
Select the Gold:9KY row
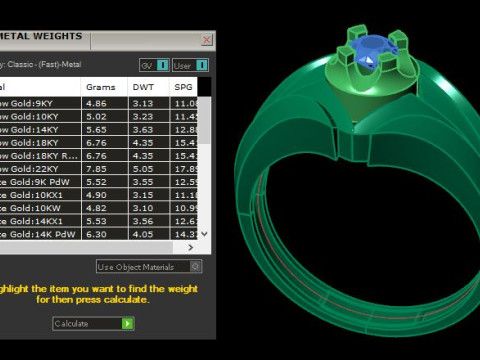click(99, 103)
